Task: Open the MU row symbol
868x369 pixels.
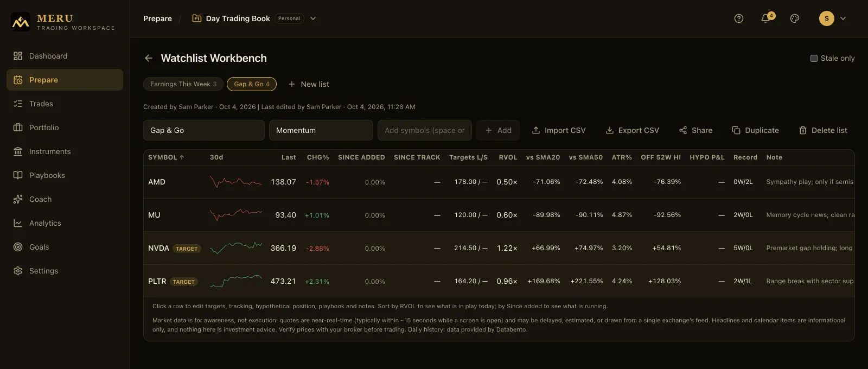Action: pyautogui.click(x=154, y=215)
